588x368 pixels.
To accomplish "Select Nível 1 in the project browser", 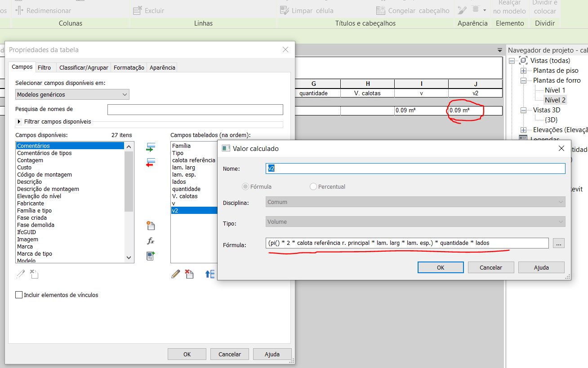I will click(555, 90).
